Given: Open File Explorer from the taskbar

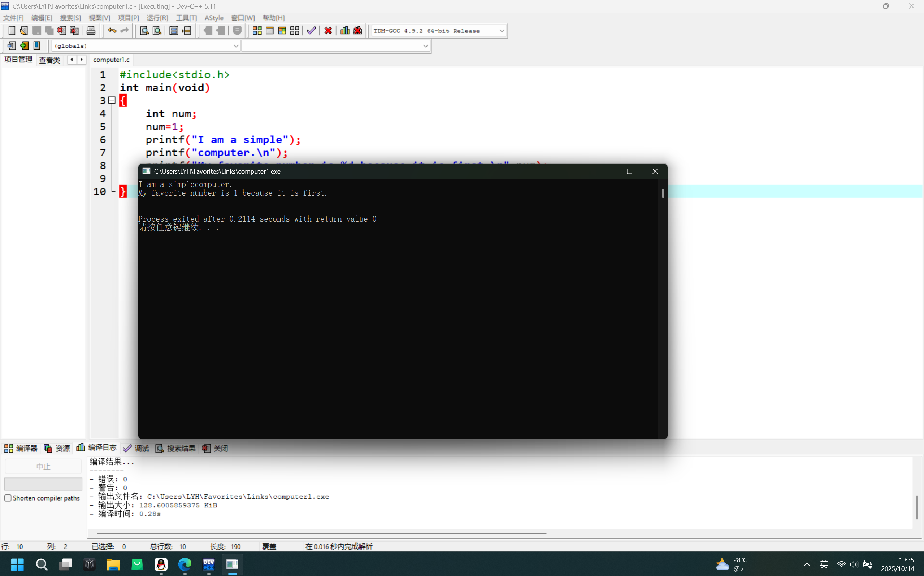Looking at the screenshot, I should point(113,564).
